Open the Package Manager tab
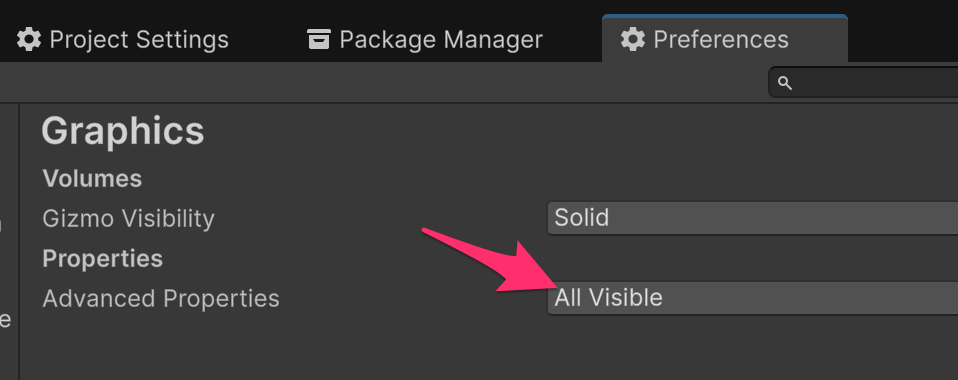Screen dimensions: 958x380 coord(425,40)
